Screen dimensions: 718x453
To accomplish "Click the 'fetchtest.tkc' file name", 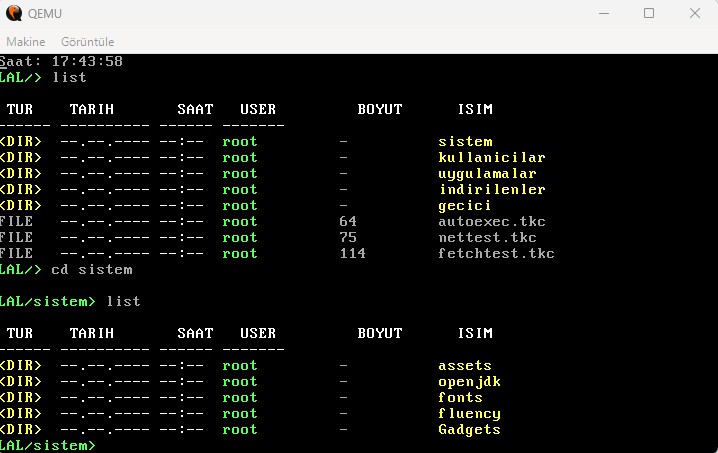I will 496,254.
